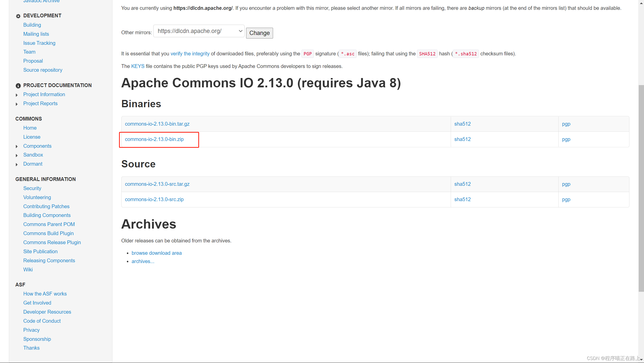Open sha512 for bin.zip row
Screen dimensions: 644x363
tap(462, 139)
